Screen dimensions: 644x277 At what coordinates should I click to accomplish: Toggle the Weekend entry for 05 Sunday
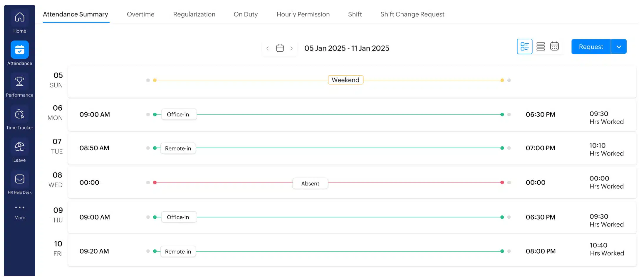click(x=346, y=80)
